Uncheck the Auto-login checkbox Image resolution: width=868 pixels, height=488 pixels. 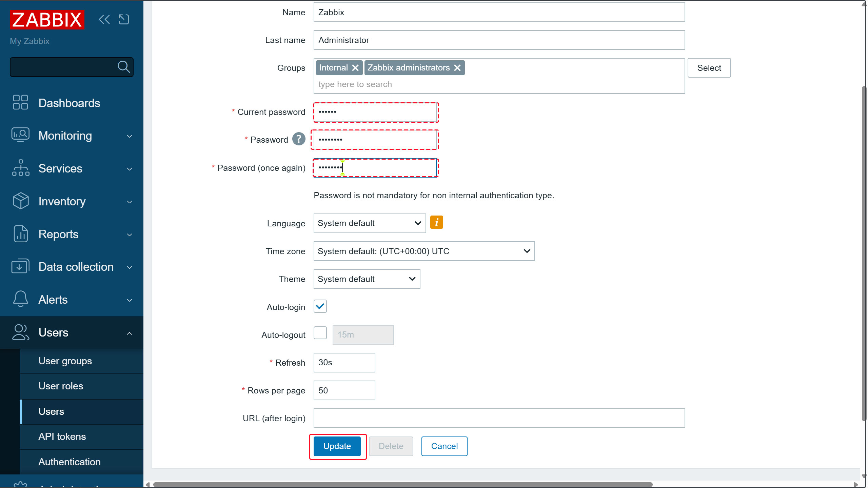tap(320, 306)
